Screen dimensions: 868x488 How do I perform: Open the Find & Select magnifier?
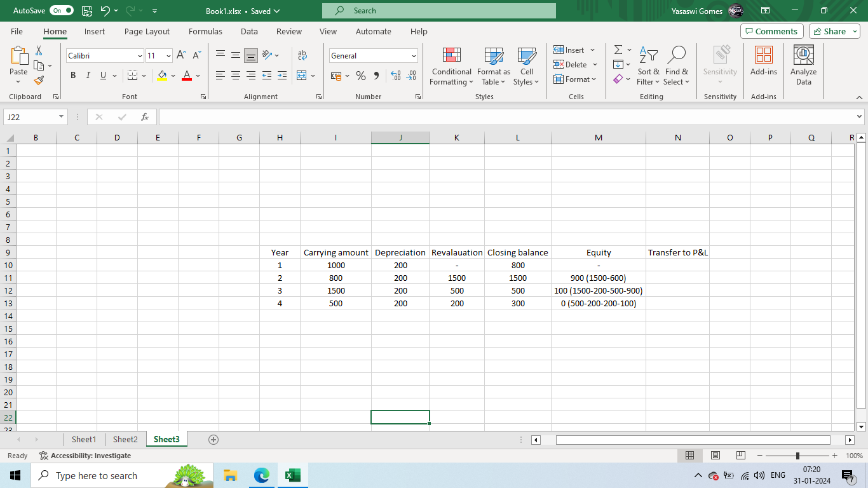click(x=676, y=55)
